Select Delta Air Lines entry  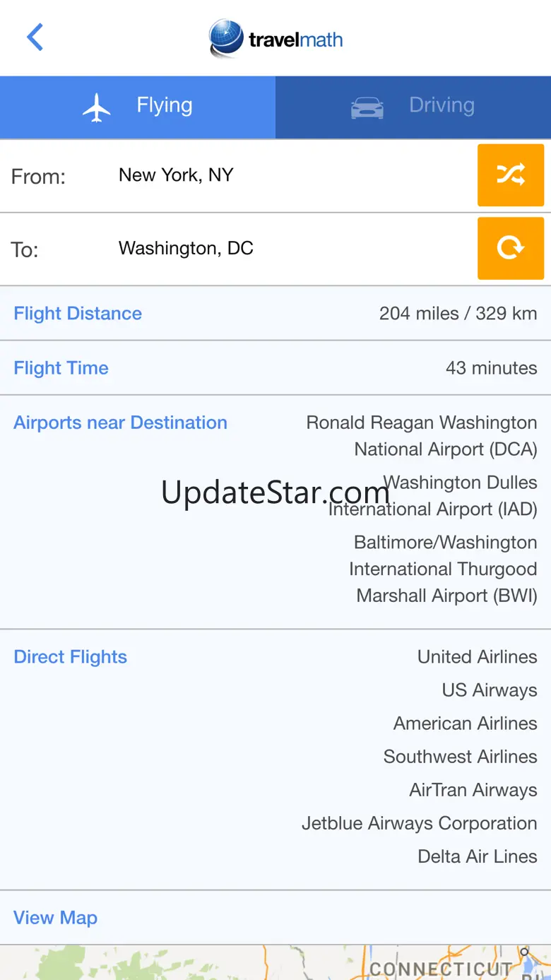coord(477,856)
